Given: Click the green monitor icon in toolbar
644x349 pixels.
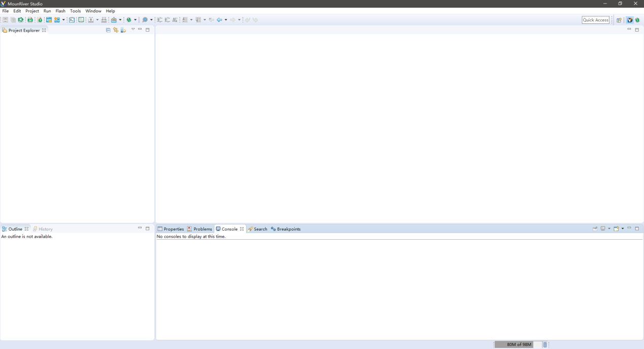Looking at the screenshot, I should 81,20.
